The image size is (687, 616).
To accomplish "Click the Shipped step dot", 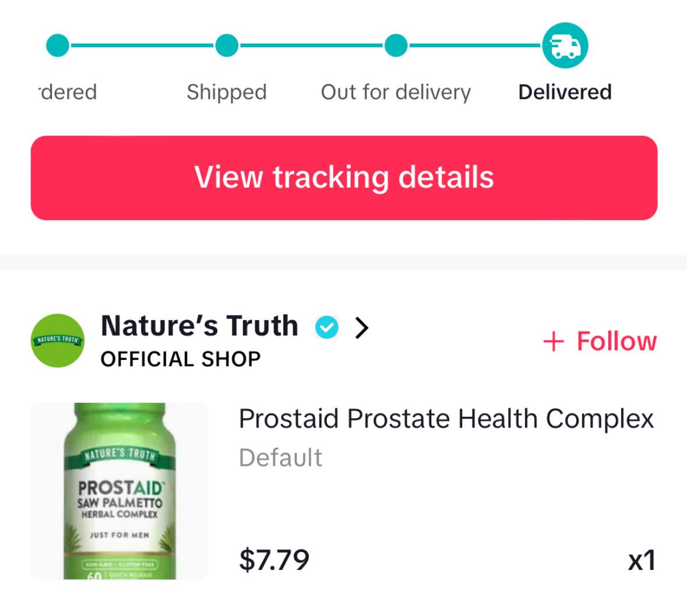I will point(226,45).
